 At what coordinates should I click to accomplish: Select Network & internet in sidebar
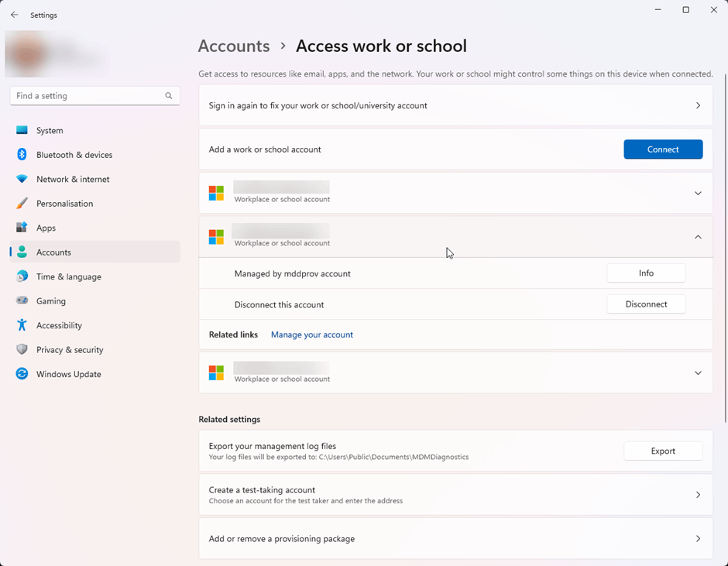(94, 179)
